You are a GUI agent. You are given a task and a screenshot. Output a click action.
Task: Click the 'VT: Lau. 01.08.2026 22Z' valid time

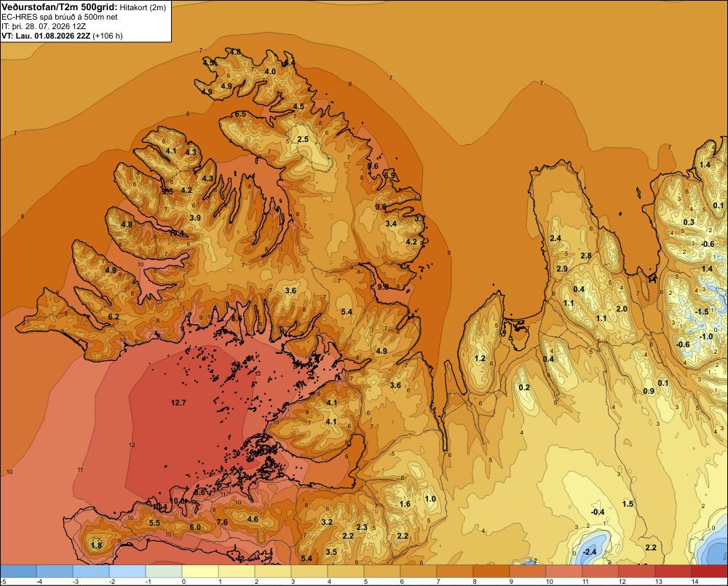(x=46, y=36)
